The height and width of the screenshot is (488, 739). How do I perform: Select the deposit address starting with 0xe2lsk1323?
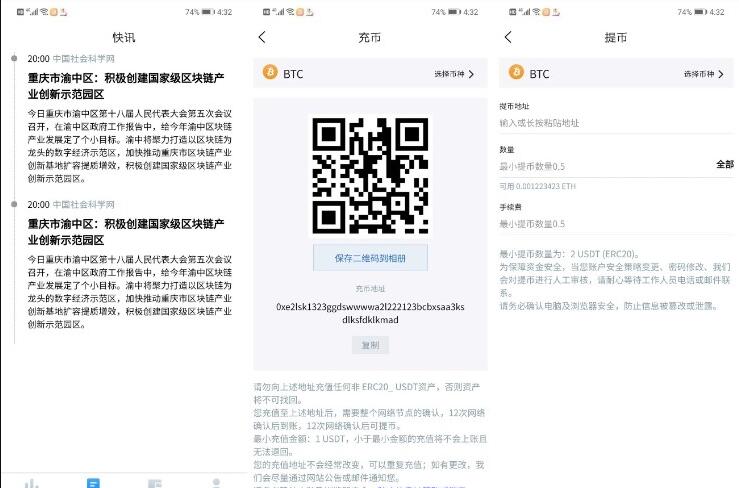pyautogui.click(x=370, y=313)
